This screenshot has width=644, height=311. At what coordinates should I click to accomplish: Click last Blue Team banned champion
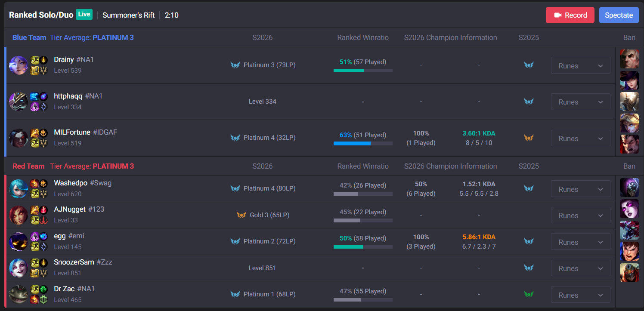(x=629, y=144)
